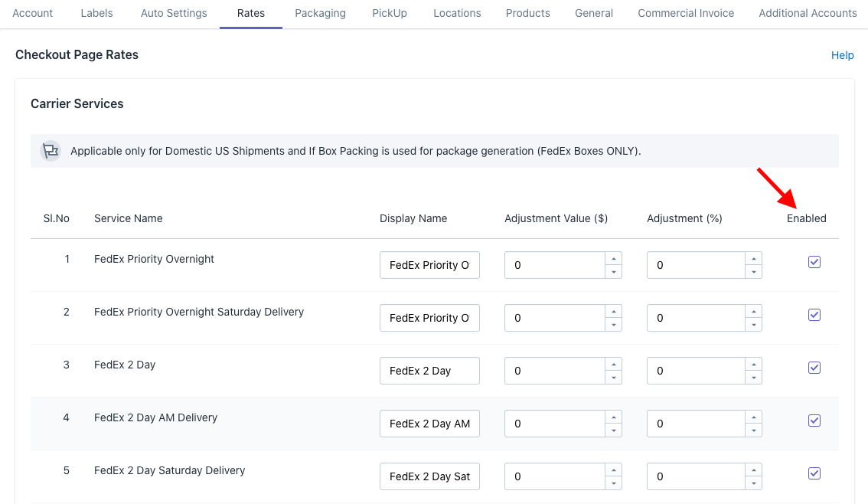The width and height of the screenshot is (868, 504).
Task: Decrease adjustment value ($) for FedEx Priority Overnight
Action: (613, 272)
